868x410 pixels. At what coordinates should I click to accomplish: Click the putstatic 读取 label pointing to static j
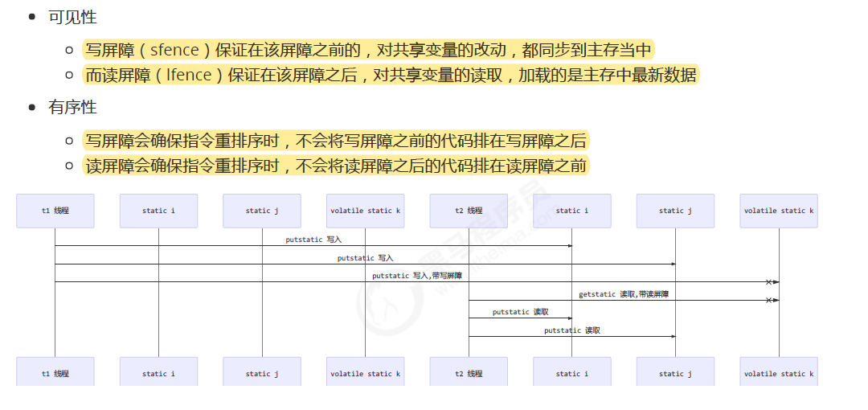[572, 330]
